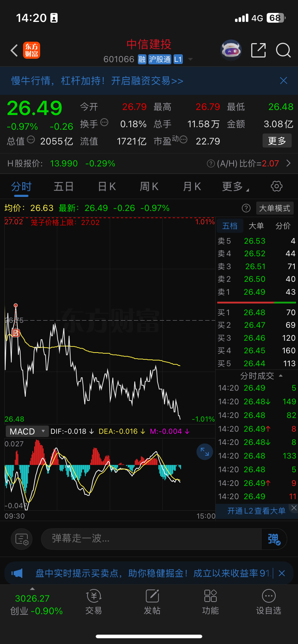Image resolution: width=298 pixels, height=644 pixels.
Task: Tap the 14:20 26.48 133 trade row
Action: (x=257, y=456)
